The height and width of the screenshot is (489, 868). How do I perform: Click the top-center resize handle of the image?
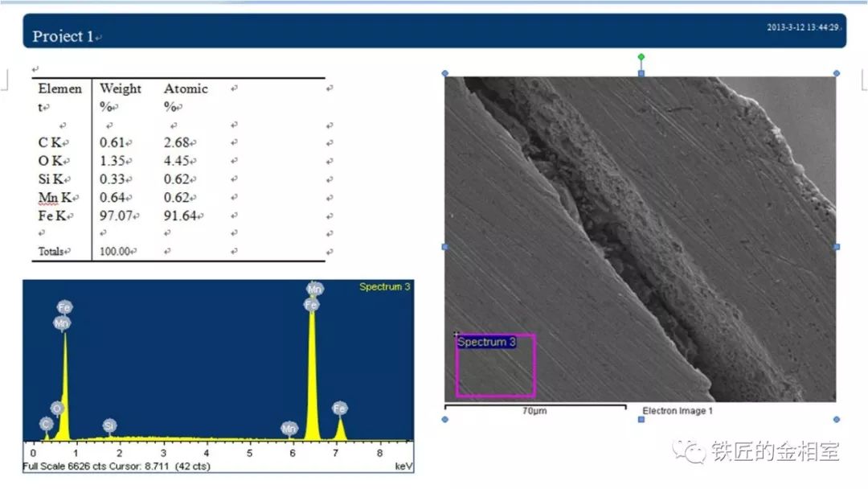641,73
